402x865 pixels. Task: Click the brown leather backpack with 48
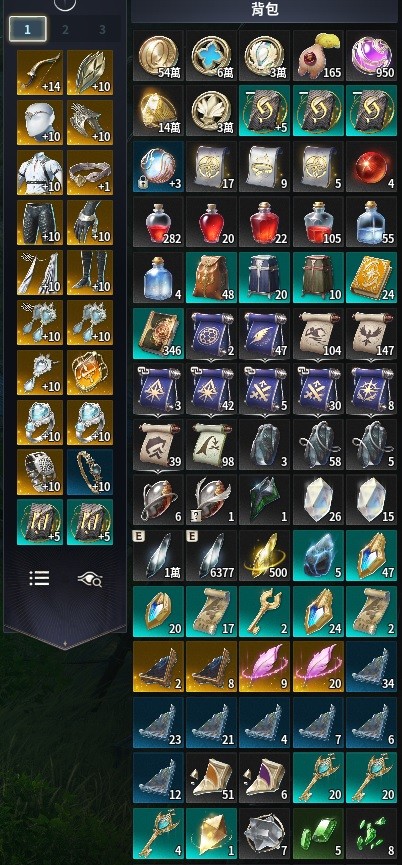coord(211,278)
